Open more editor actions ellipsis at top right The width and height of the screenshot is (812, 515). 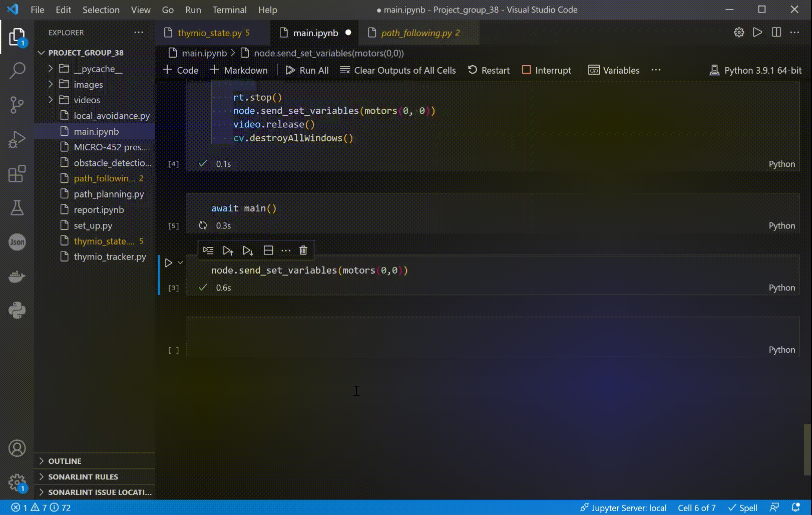(794, 33)
